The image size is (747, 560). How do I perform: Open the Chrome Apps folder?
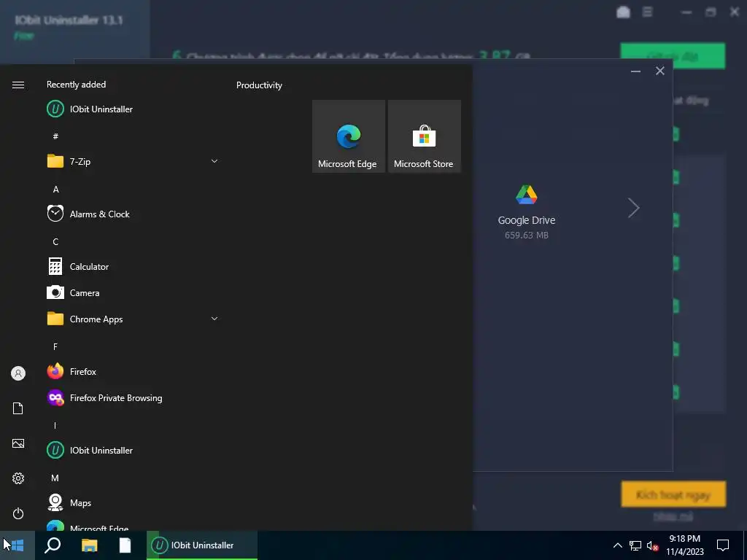(133, 319)
